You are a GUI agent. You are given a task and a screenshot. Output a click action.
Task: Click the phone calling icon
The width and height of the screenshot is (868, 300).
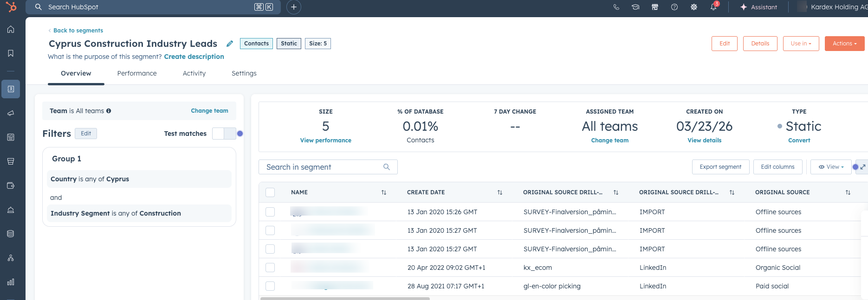tap(616, 7)
